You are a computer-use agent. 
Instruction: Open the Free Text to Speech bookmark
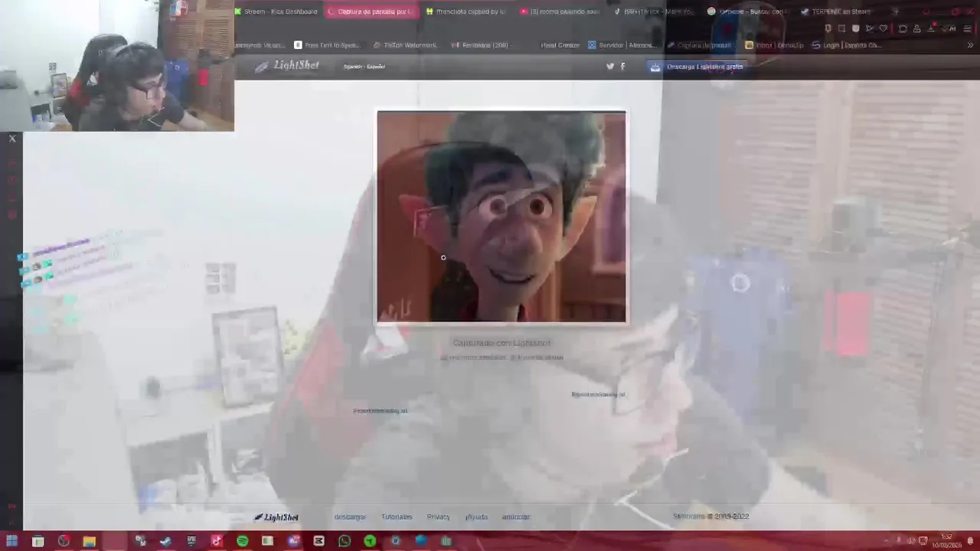pos(326,45)
